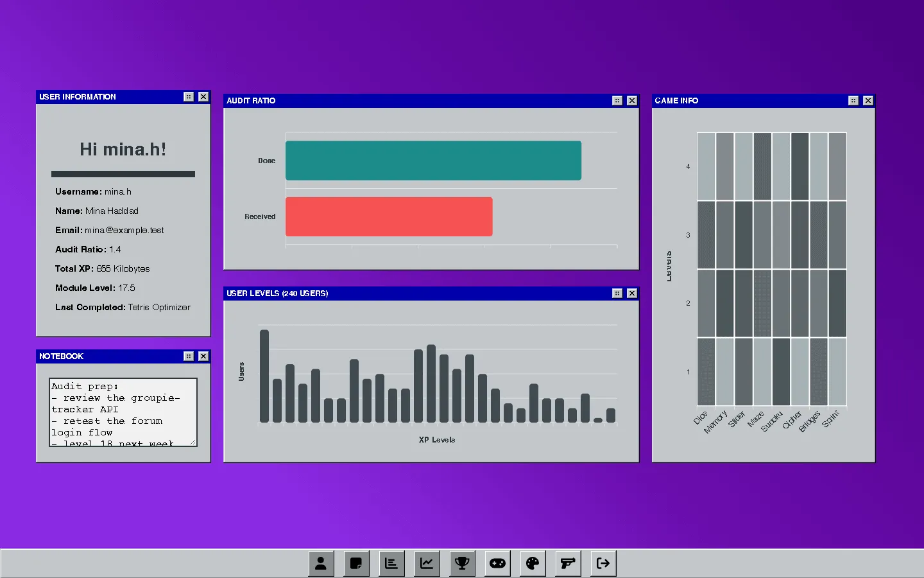This screenshot has height=578, width=924.
Task: Toggle the sticky note icon in the taskbar
Action: point(356,563)
